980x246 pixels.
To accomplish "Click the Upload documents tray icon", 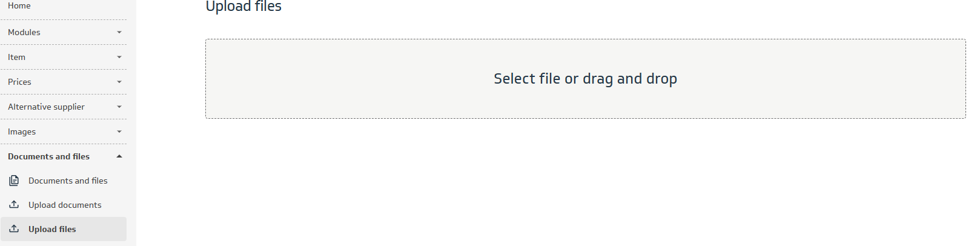I will (x=14, y=205).
